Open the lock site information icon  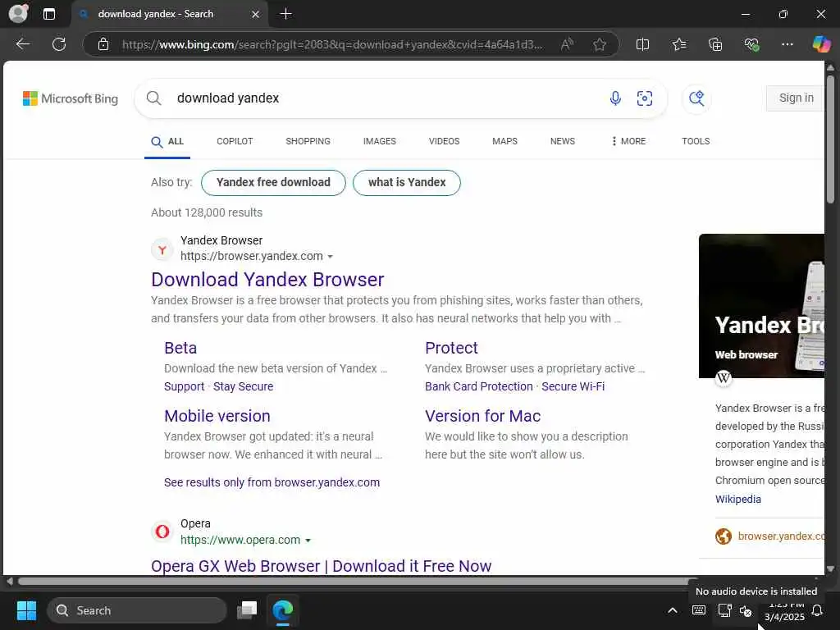pyautogui.click(x=103, y=44)
